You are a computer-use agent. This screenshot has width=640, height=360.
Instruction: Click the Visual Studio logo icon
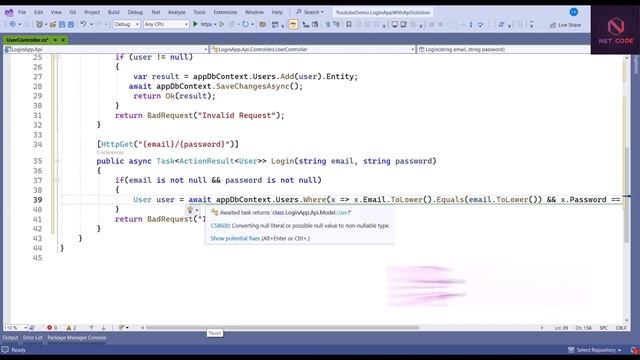pyautogui.click(x=9, y=12)
